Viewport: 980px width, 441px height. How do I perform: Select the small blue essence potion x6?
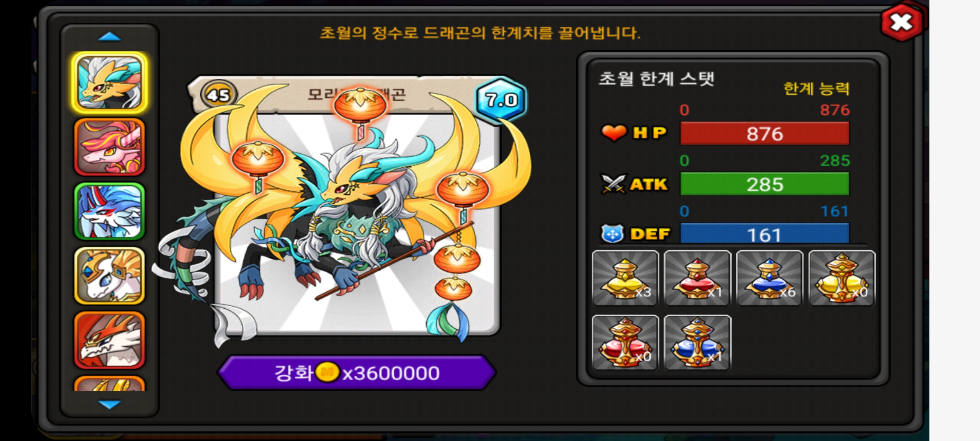(x=769, y=278)
